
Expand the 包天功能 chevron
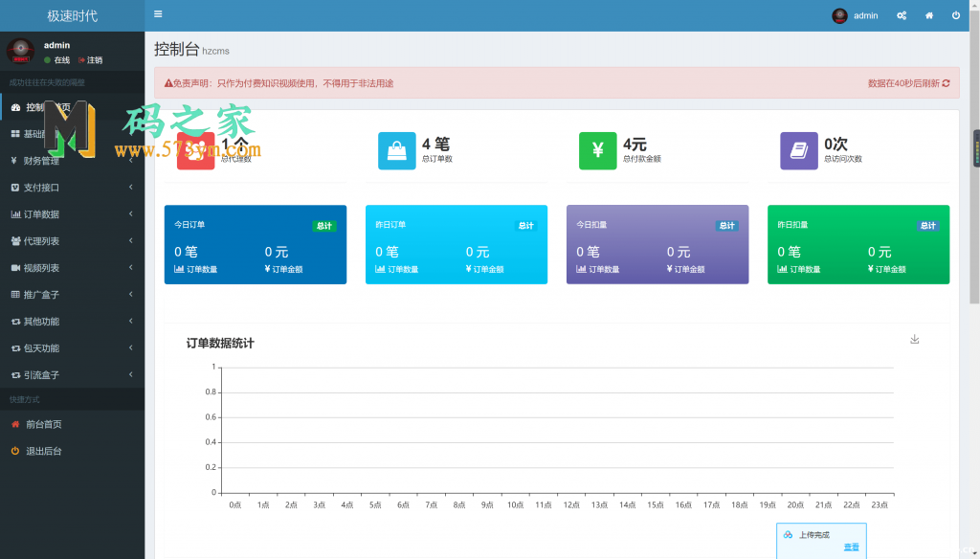pyautogui.click(x=130, y=347)
